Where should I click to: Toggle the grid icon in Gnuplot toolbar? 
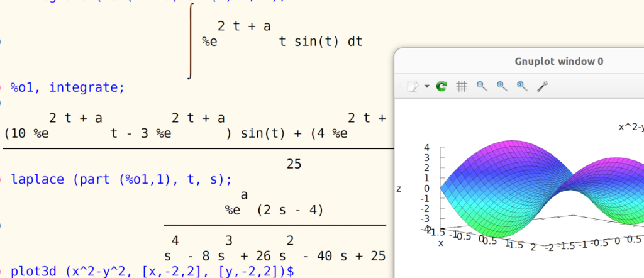(x=462, y=86)
